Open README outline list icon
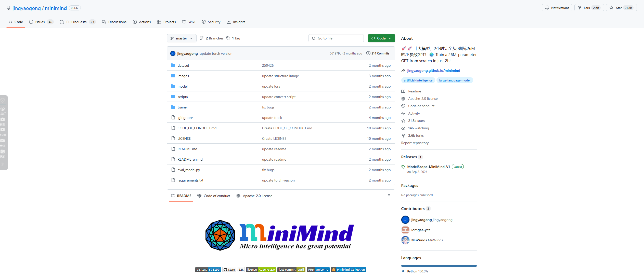The image size is (644, 277). [388, 196]
